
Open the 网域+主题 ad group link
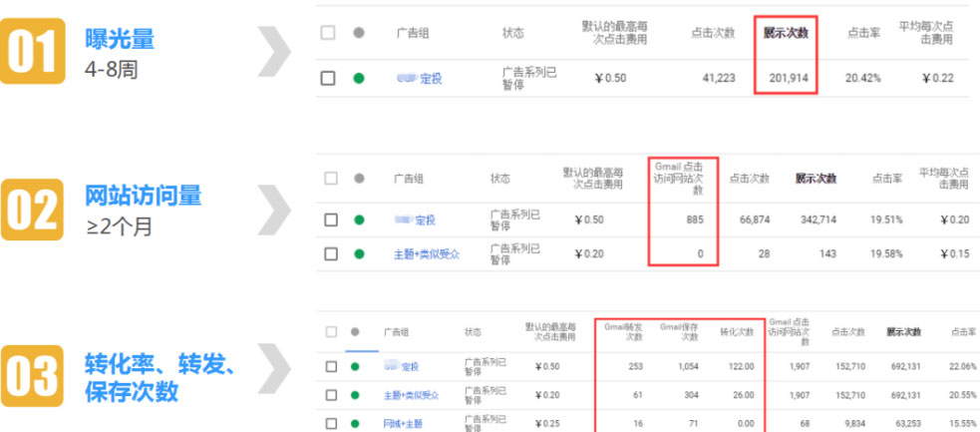click(x=402, y=423)
